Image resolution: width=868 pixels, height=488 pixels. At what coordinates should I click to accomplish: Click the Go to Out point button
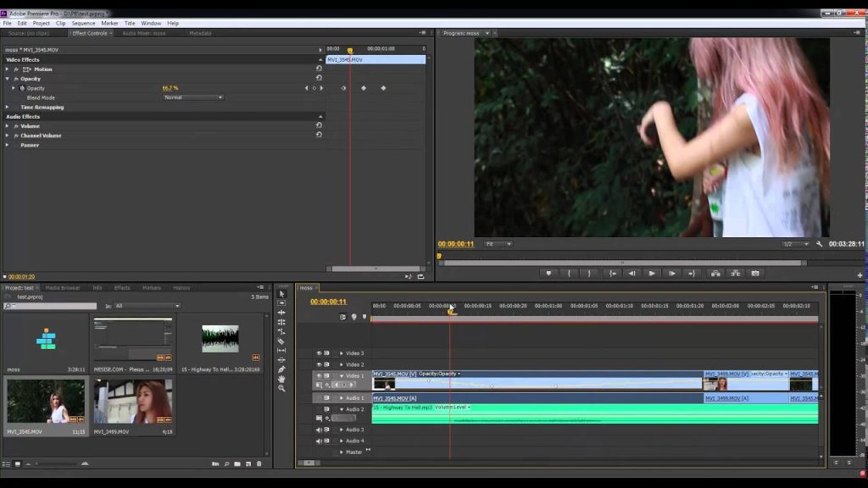tap(692, 274)
